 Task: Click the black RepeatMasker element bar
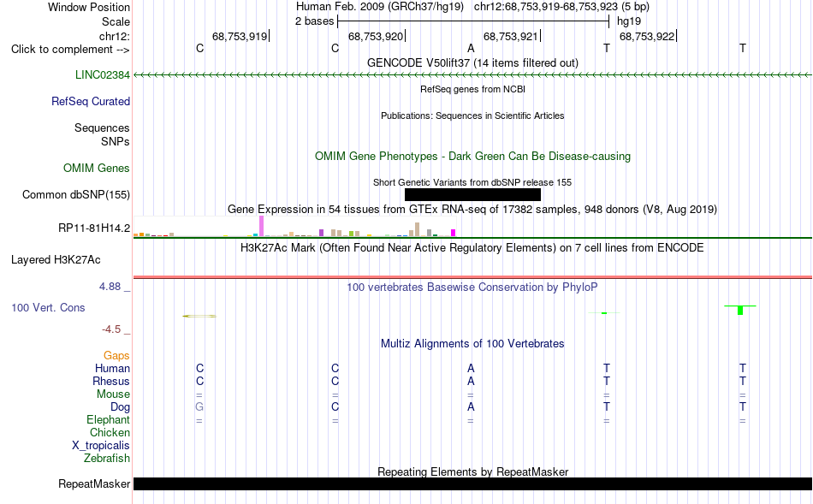472,483
